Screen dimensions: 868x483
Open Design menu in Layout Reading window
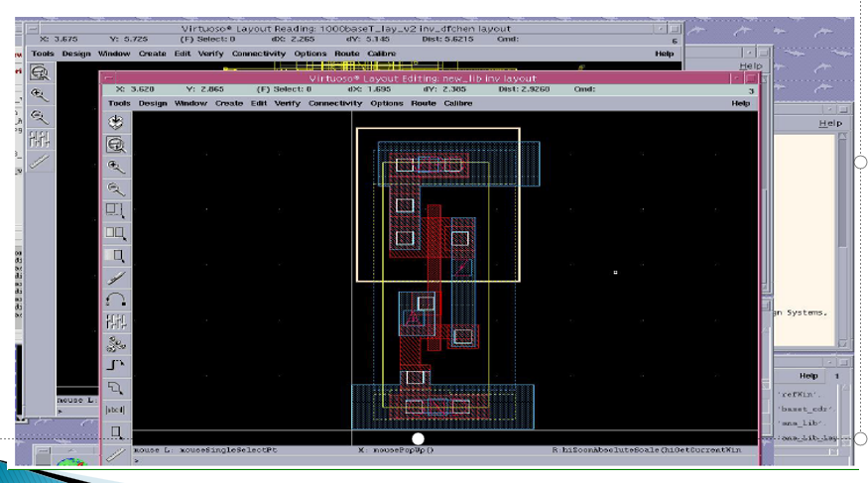tap(76, 54)
